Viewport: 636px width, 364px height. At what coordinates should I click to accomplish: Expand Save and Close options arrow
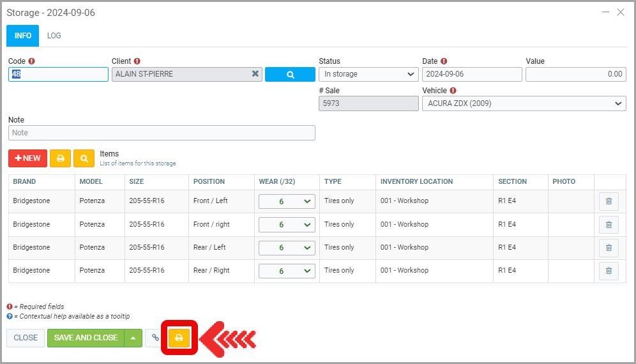[x=133, y=338]
